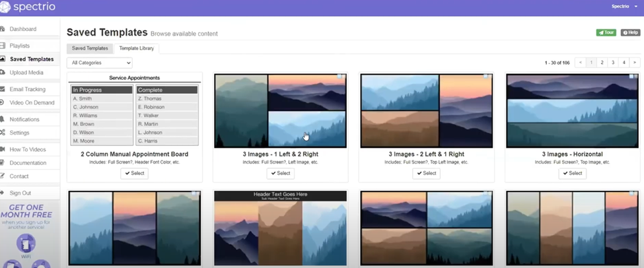Open Playlists from the sidebar icon
The image size is (644, 268).
pos(3,46)
